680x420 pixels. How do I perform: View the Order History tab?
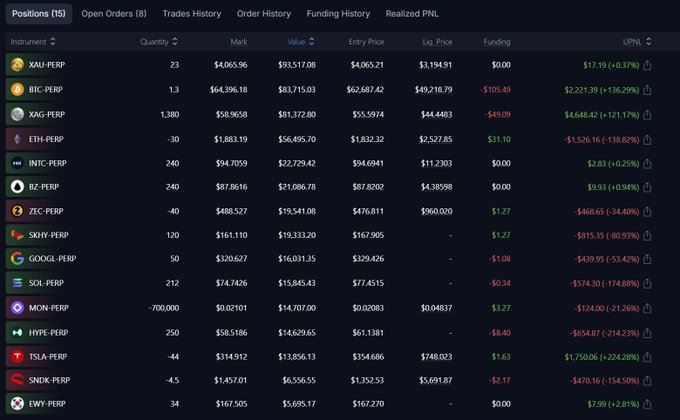click(264, 13)
